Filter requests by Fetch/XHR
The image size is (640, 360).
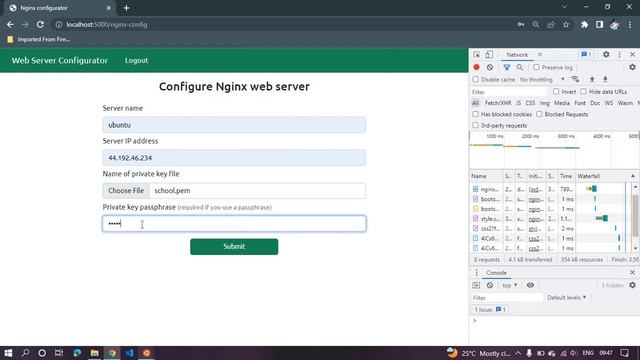pos(498,103)
